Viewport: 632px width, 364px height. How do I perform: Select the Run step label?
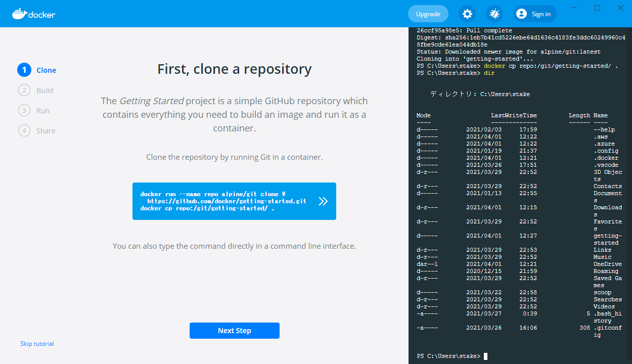point(43,111)
